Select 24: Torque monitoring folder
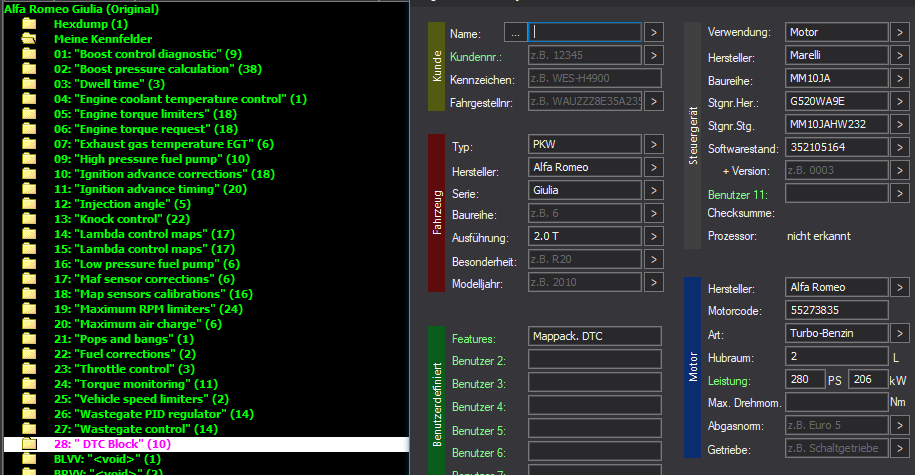This screenshot has height=475, width=915. pyautogui.click(x=136, y=384)
